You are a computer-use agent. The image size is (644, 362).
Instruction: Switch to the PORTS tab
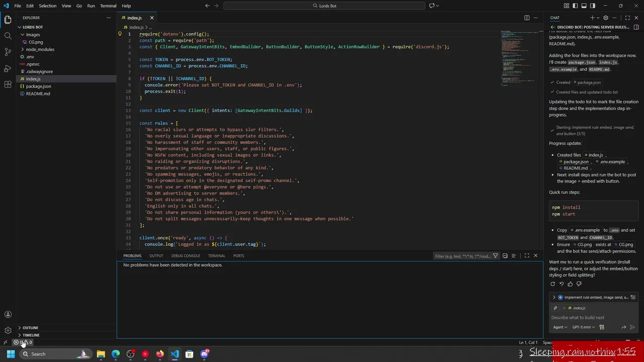point(238,256)
